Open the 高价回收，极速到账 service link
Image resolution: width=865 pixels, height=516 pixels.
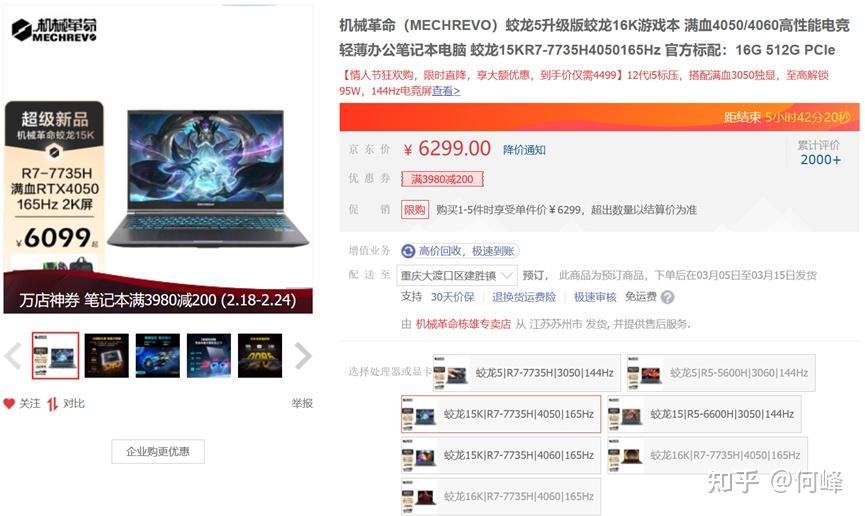click(466, 251)
